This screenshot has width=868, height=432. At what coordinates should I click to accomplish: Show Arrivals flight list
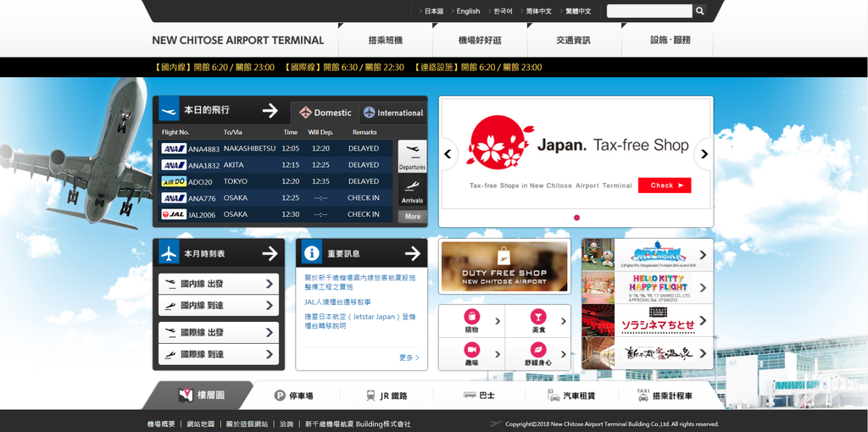point(413,191)
